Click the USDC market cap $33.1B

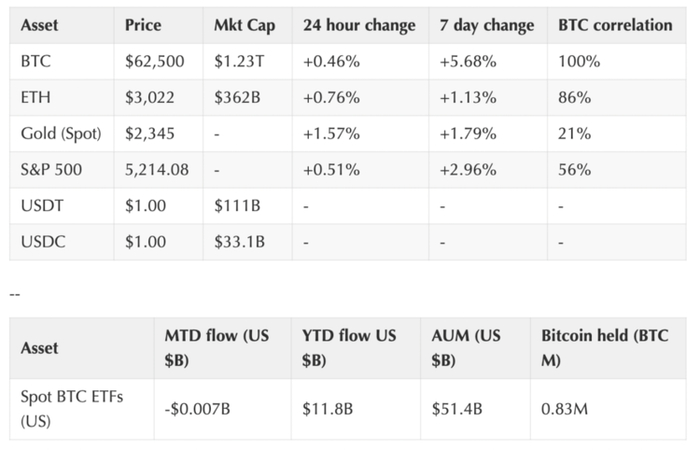click(x=239, y=241)
